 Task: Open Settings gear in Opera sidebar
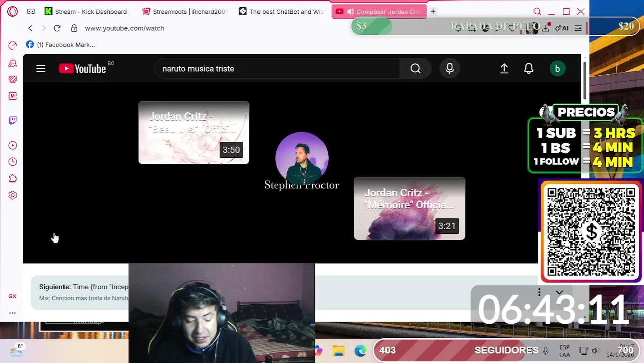pyautogui.click(x=13, y=195)
